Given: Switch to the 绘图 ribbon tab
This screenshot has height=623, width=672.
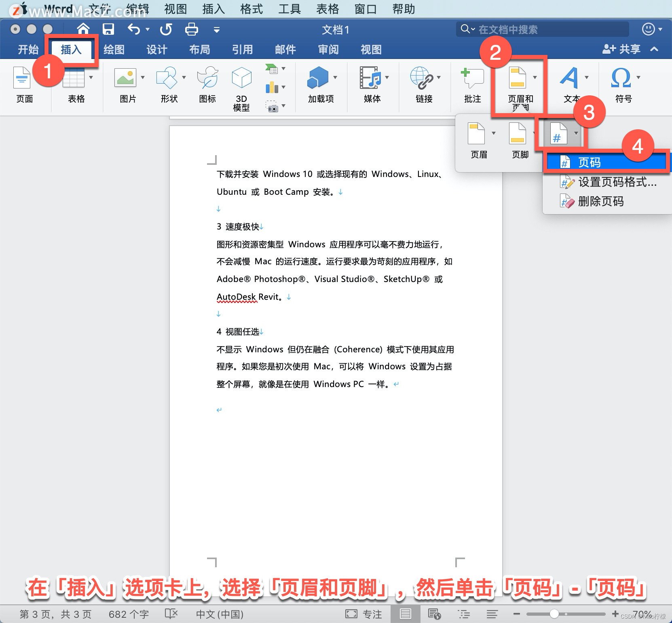Looking at the screenshot, I should tap(114, 49).
